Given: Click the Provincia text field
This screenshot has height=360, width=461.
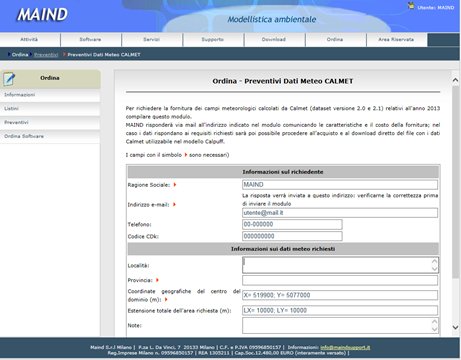Looking at the screenshot, I should pyautogui.click(x=340, y=280).
